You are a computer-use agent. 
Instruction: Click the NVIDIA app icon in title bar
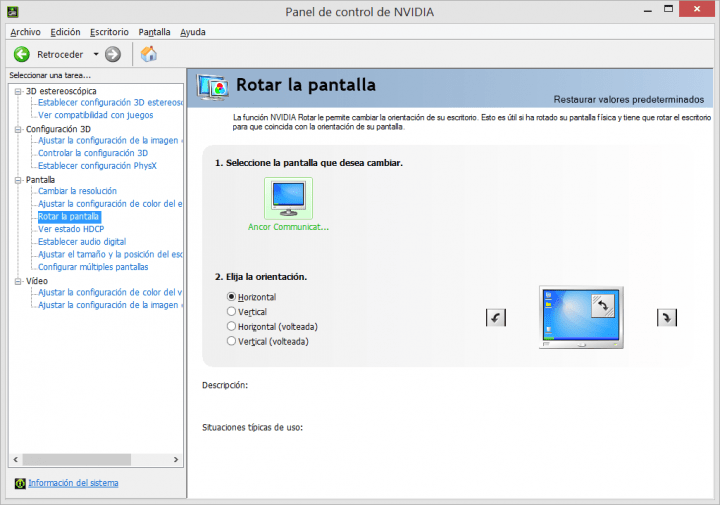12,12
